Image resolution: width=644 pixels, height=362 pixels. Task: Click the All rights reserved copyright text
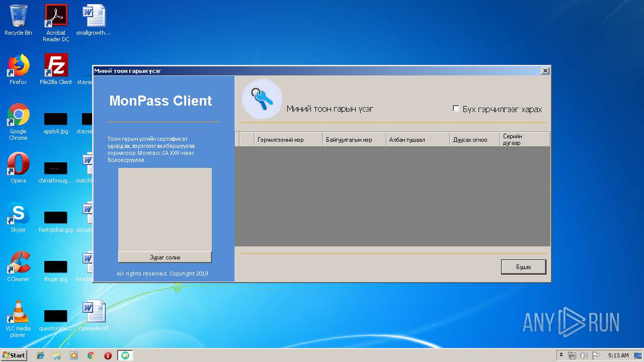[x=162, y=274]
